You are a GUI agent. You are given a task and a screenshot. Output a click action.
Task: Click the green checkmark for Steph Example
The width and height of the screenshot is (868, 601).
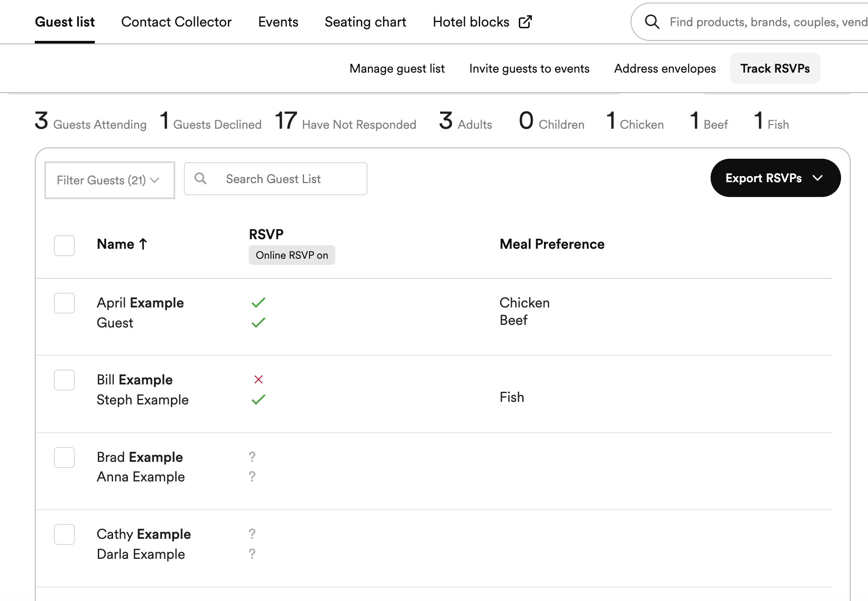point(258,400)
